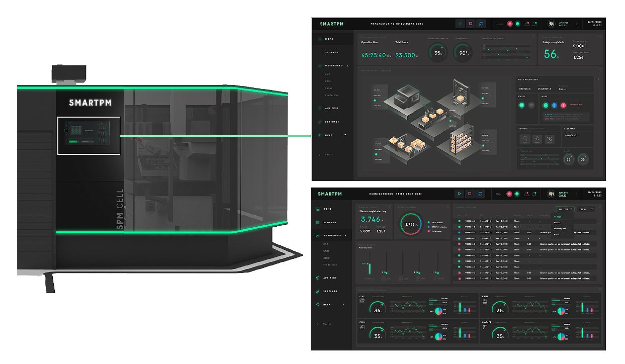The height and width of the screenshot is (364, 625).
Task: Choose 'Buenas' from the open type filter list
Action: (557, 222)
